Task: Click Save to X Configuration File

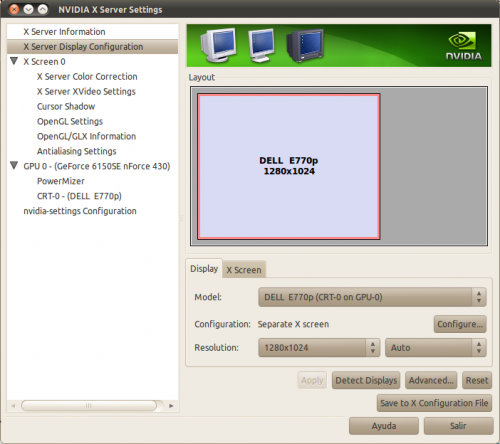Action: coord(434,403)
